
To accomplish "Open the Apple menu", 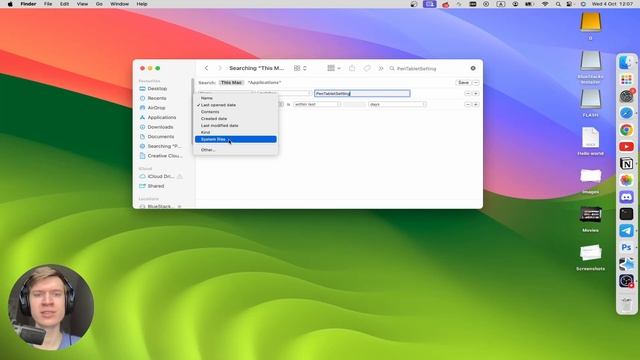I will (x=10, y=4).
